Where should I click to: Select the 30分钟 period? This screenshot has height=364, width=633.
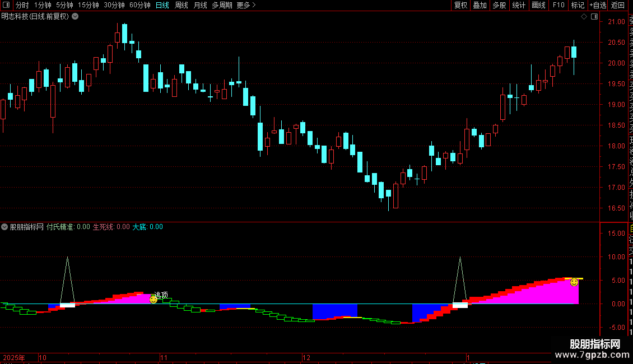[114, 5]
